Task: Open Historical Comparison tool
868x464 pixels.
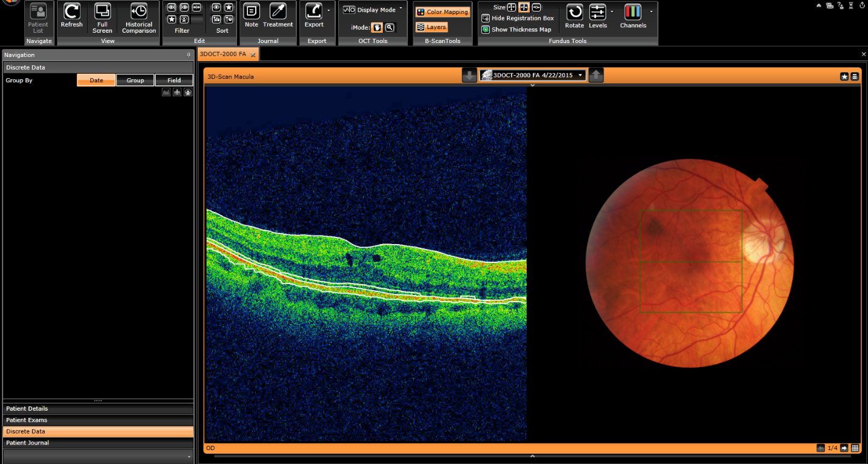Action: 139,12
